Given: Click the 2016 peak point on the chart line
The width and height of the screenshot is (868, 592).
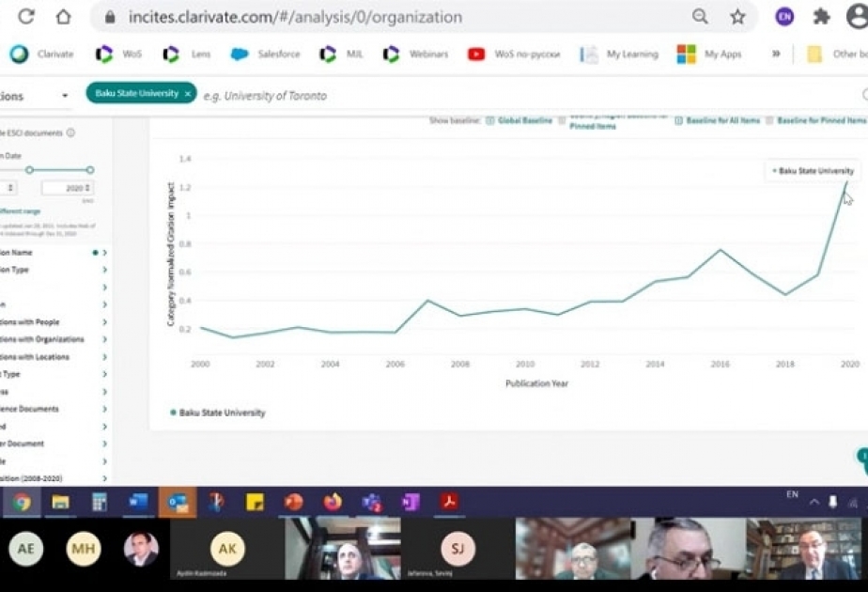Looking at the screenshot, I should 721,250.
